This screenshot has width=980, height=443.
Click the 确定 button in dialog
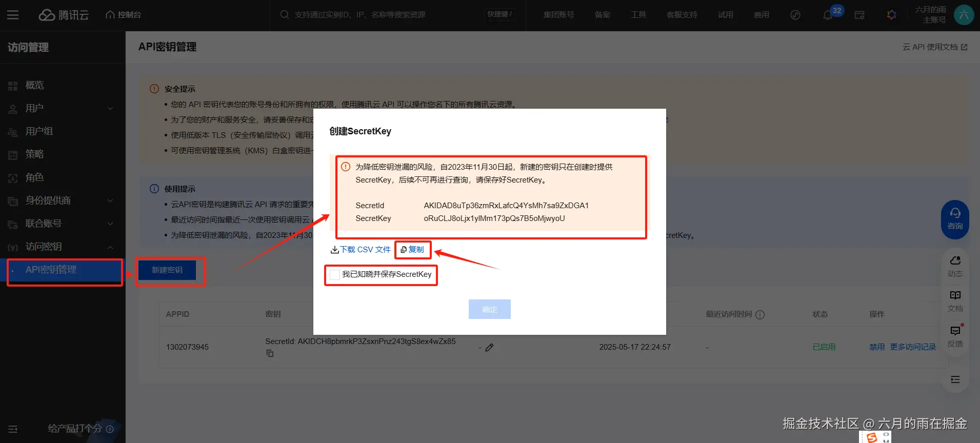pyautogui.click(x=489, y=309)
